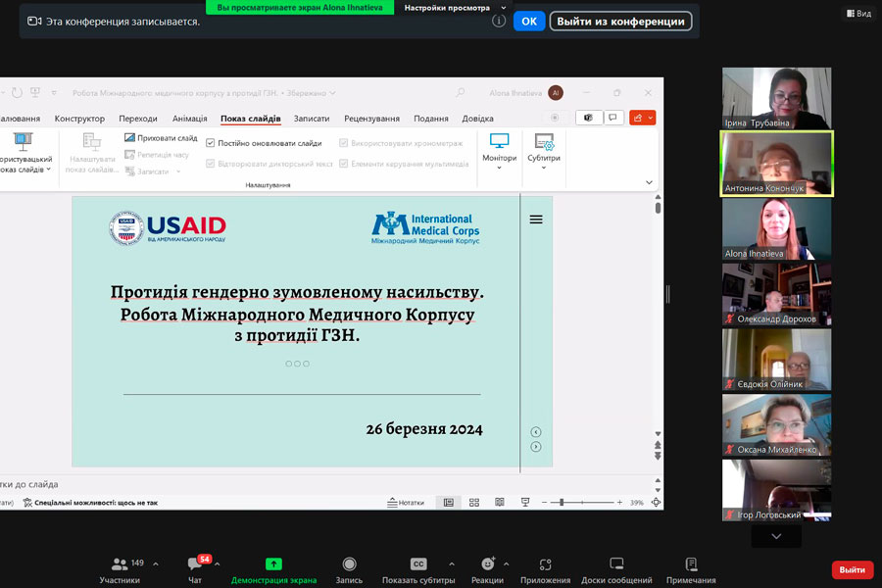Select Ірина Трубавіна video thumbnail
This screenshot has width=882, height=588.
point(776,98)
